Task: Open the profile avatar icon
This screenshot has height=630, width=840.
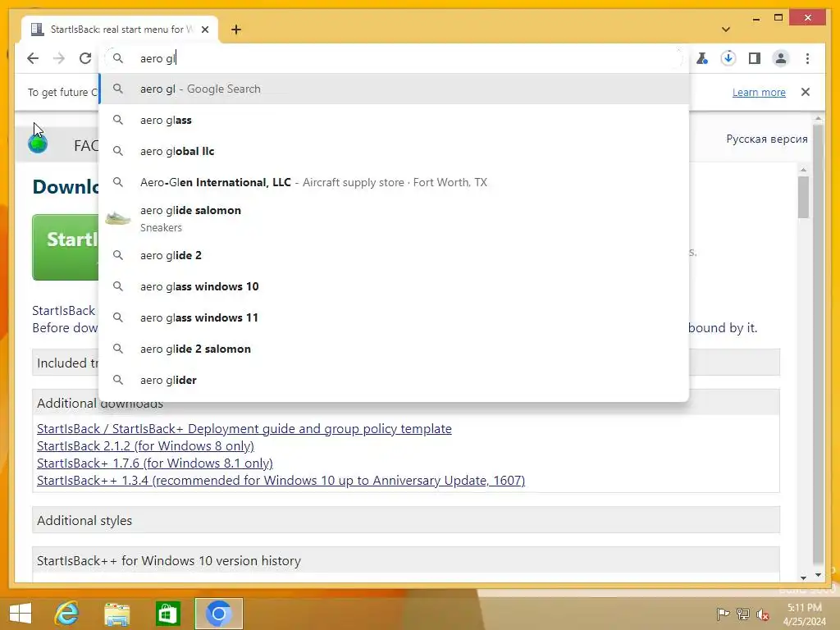Action: click(x=781, y=58)
